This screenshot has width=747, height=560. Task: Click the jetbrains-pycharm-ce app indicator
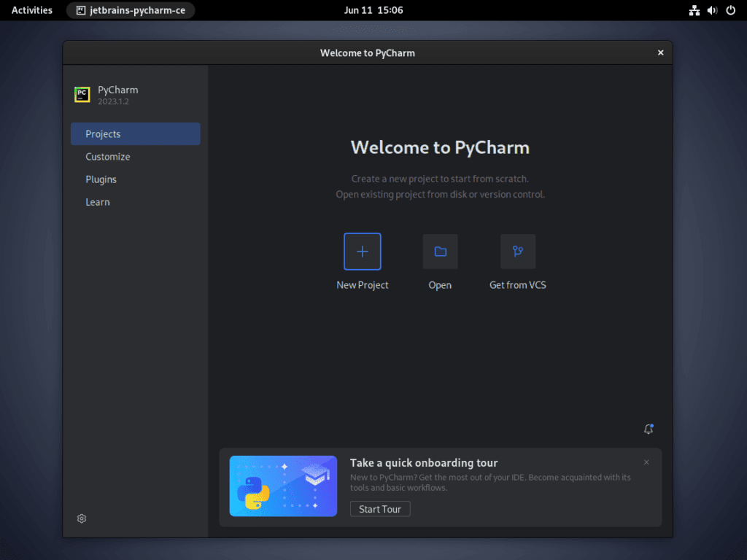(130, 10)
